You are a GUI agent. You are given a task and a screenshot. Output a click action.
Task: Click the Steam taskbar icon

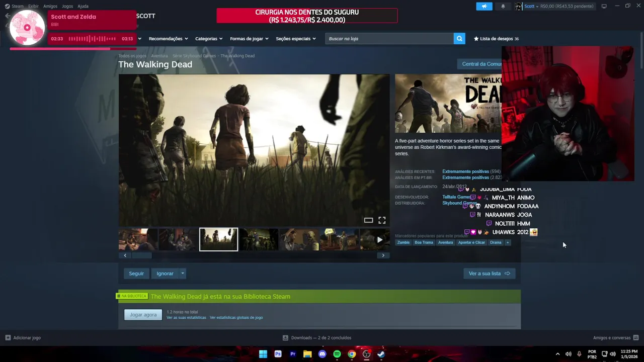click(381, 354)
